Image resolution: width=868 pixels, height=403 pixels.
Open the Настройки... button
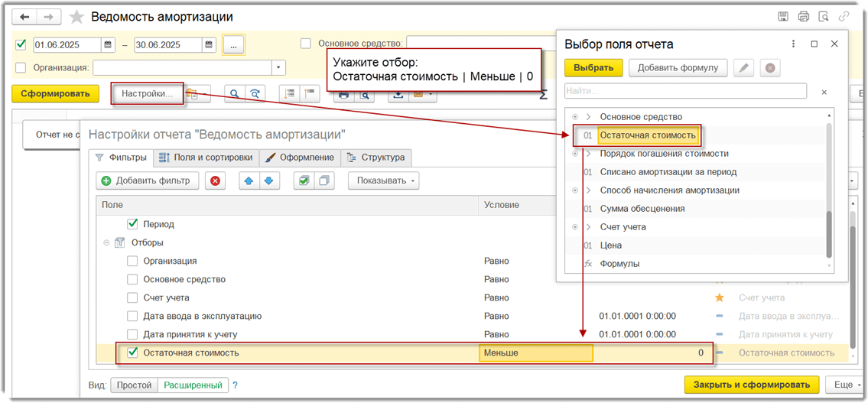pyautogui.click(x=148, y=93)
